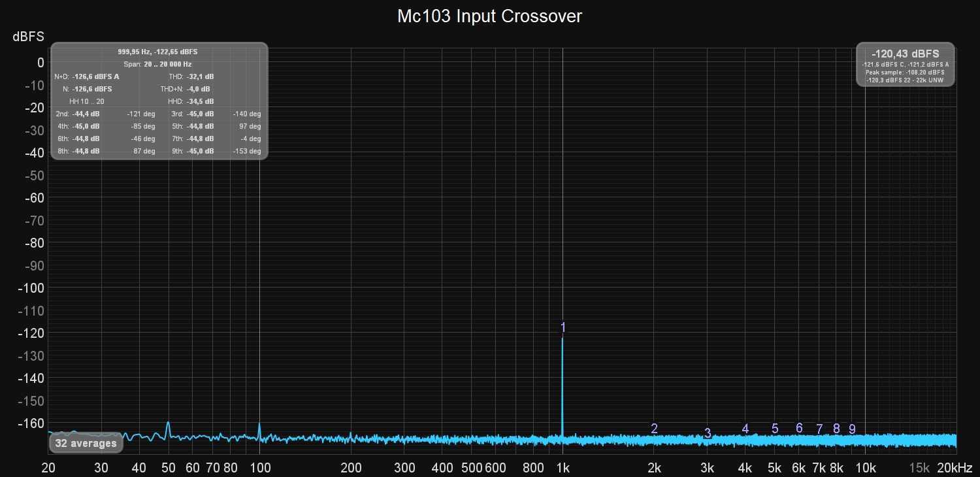Click the 4th harmonic level value
Image resolution: width=980 pixels, height=477 pixels.
point(86,126)
